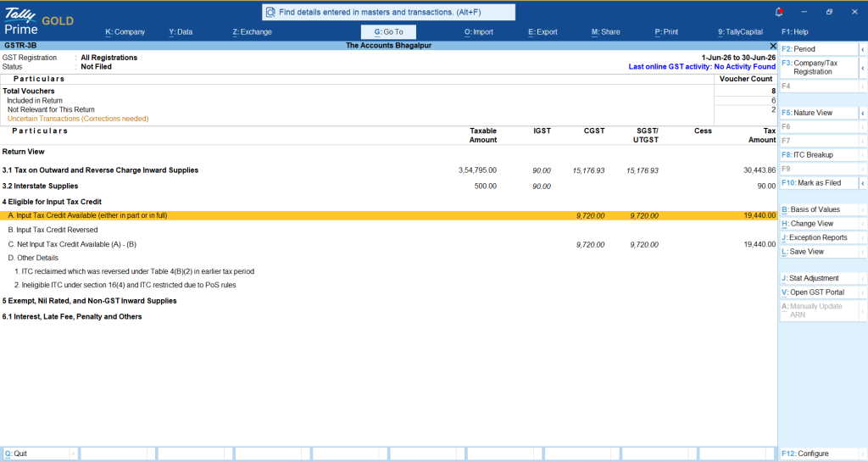868x462 pixels.
Task: Select row 3.2 Interstate Supplies
Action: pyautogui.click(x=388, y=186)
